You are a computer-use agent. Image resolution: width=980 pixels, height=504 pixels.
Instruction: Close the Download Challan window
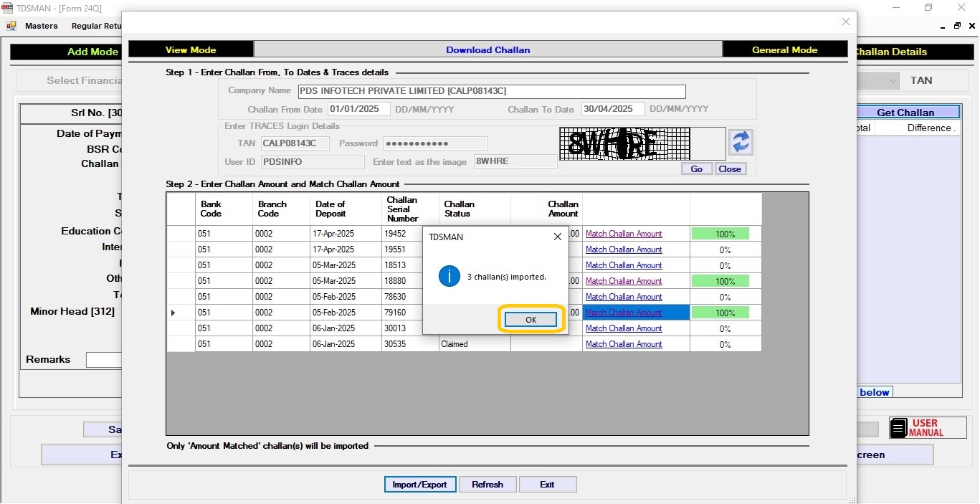[x=845, y=22]
